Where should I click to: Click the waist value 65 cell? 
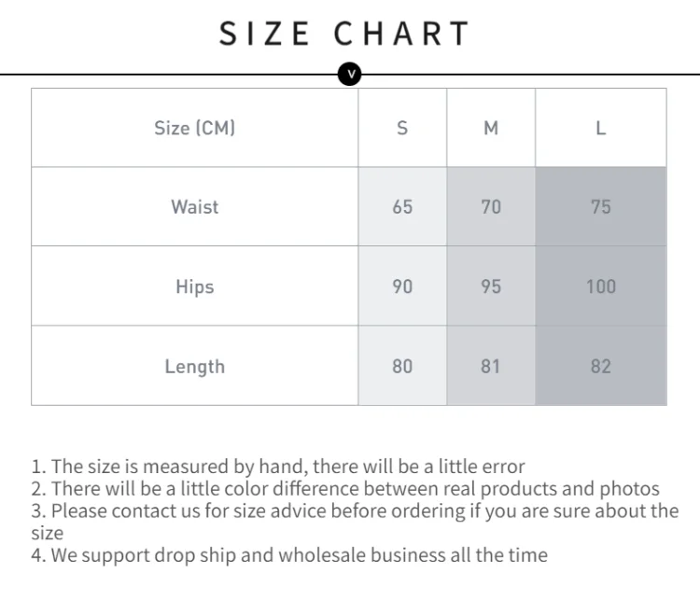[x=402, y=206]
